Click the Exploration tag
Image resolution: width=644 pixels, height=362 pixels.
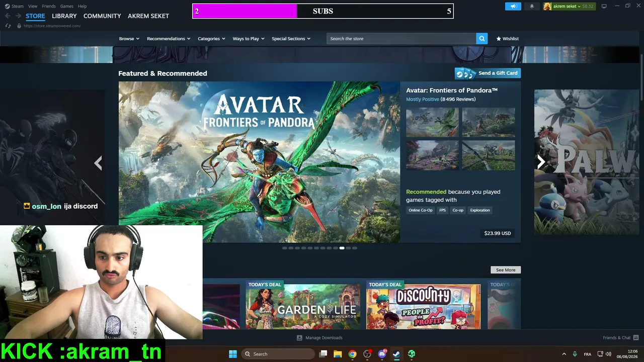pyautogui.click(x=480, y=210)
